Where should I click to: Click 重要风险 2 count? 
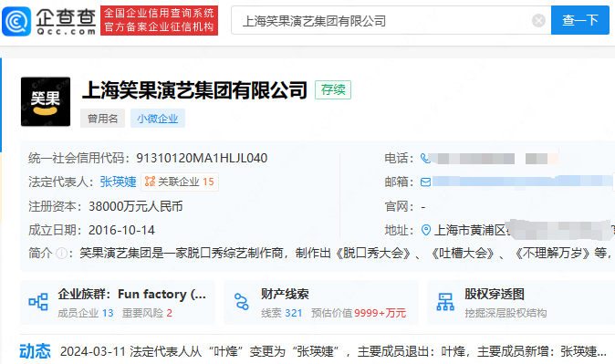147,313
